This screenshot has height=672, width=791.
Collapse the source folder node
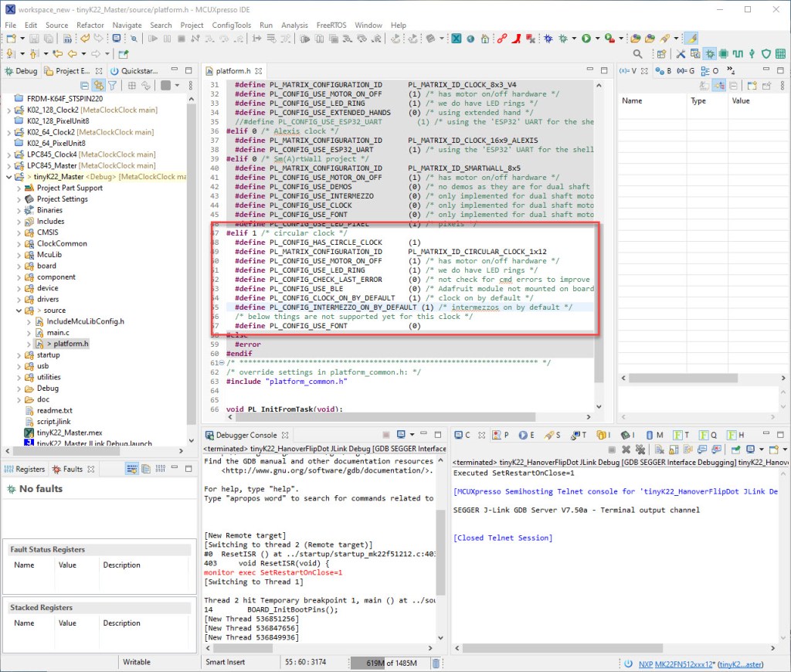19,311
